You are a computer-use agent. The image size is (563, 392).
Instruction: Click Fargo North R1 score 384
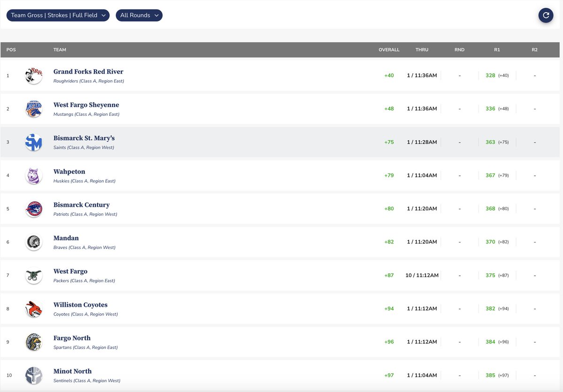[490, 342]
